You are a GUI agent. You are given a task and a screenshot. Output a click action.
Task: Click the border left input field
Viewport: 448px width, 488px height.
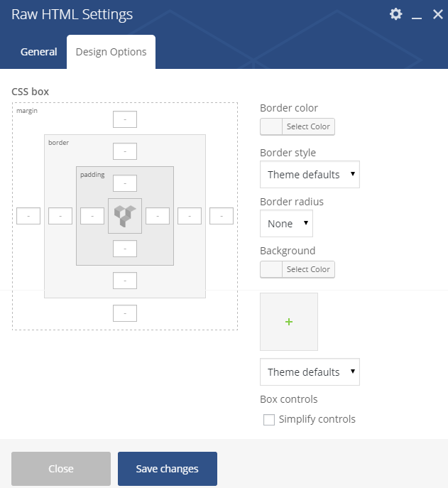click(60, 216)
